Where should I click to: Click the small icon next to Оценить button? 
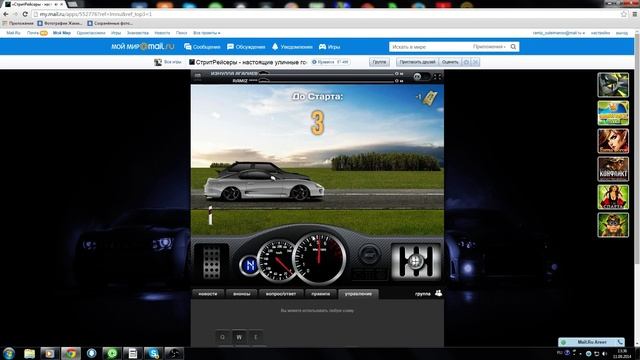click(466, 62)
